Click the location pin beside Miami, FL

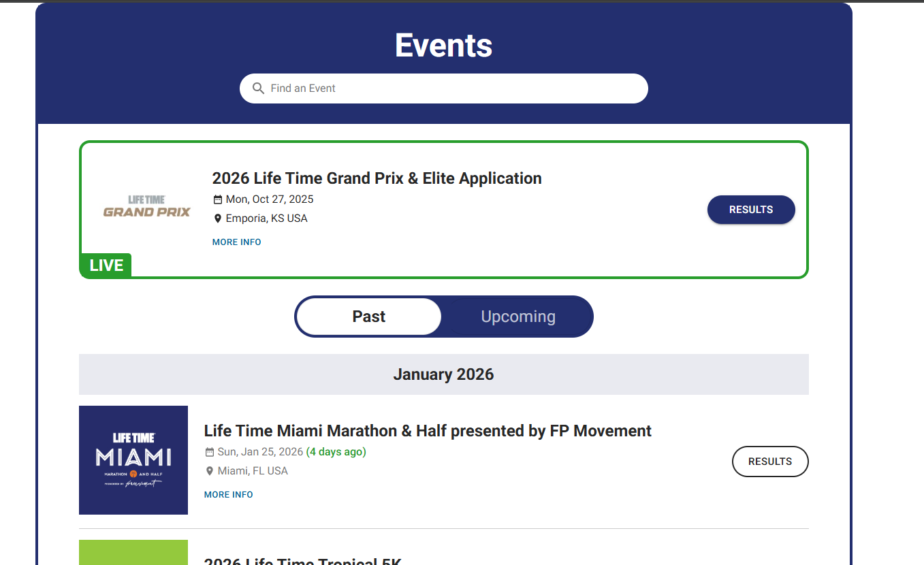(210, 471)
